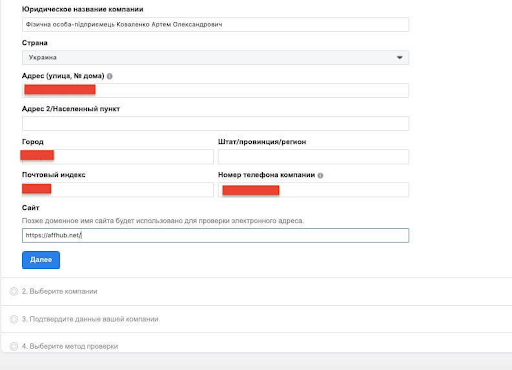Click the Штат/провинция/регион field

click(x=314, y=156)
